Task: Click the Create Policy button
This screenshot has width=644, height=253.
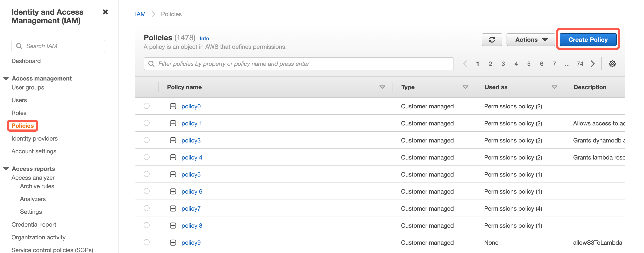Action: coord(588,39)
